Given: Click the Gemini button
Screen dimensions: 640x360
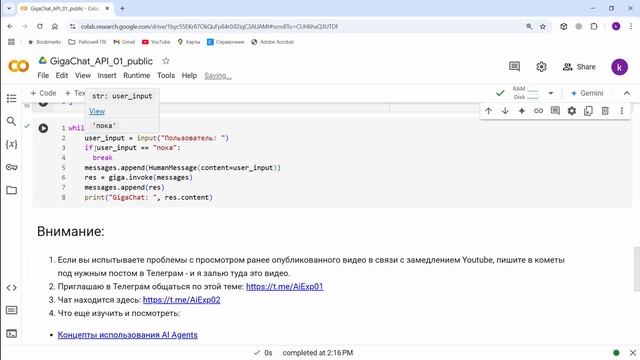Looking at the screenshot, I should click(587, 93).
